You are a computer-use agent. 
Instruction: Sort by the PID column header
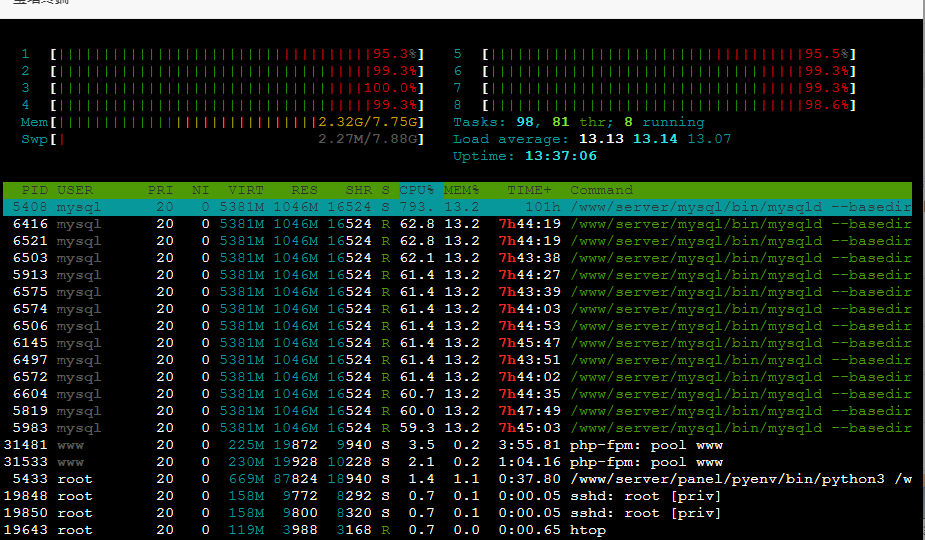pos(35,190)
